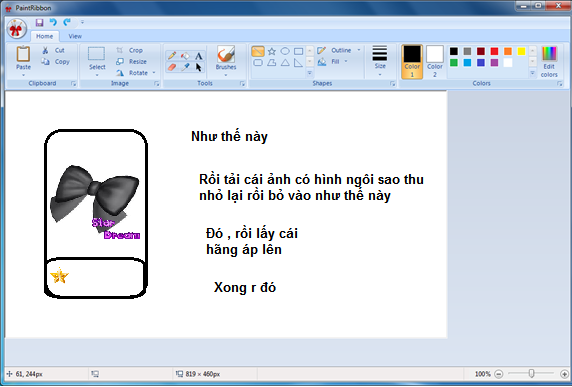
Task: Select the Eraser tool
Action: pos(172,67)
